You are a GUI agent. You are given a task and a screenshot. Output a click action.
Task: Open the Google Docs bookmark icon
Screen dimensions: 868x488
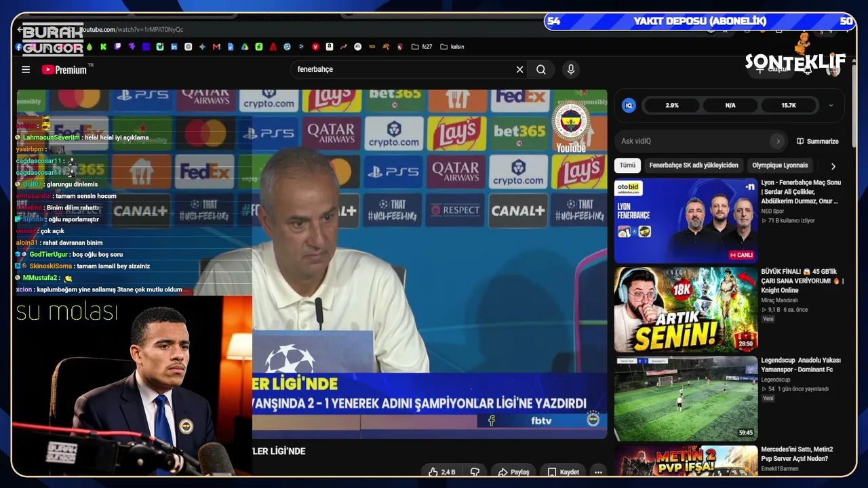coord(231,47)
